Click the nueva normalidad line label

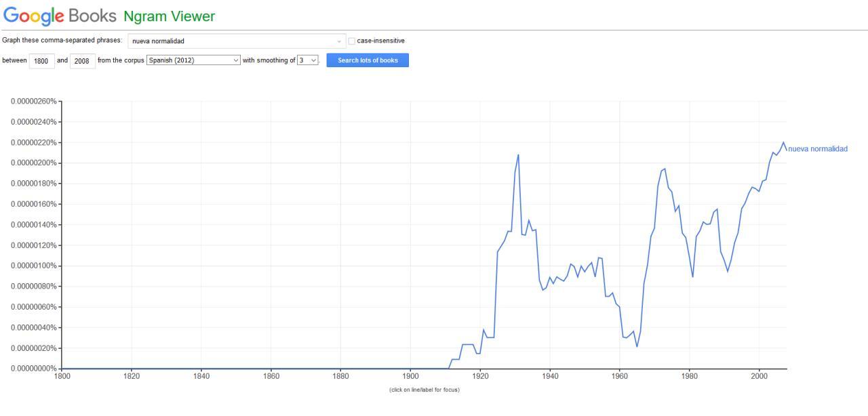point(817,149)
